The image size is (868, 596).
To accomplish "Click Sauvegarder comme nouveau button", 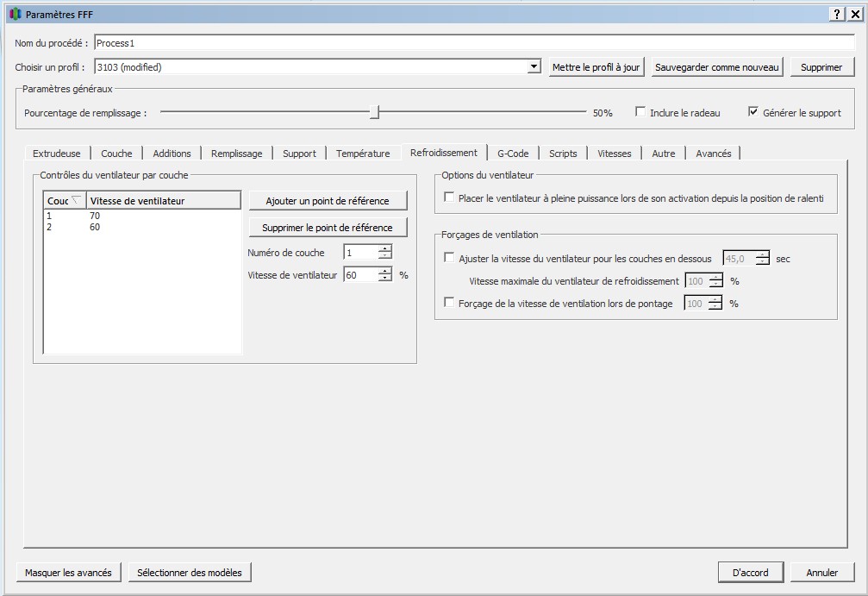I will pyautogui.click(x=716, y=67).
